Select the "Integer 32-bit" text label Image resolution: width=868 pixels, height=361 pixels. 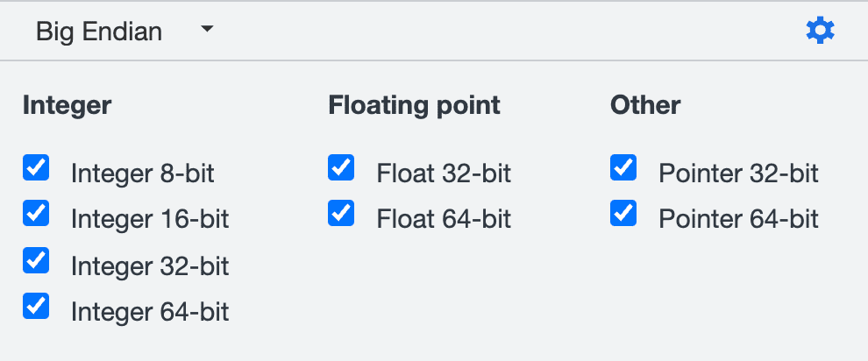pyautogui.click(x=149, y=265)
